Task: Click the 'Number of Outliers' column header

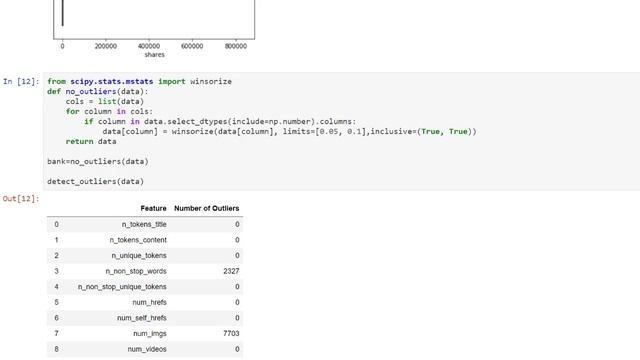Action: 207,208
